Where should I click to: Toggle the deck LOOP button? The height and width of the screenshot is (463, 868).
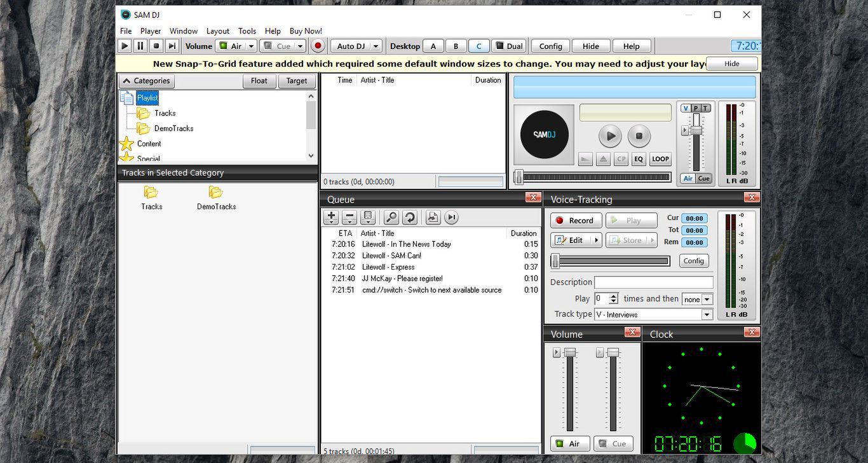(x=660, y=159)
